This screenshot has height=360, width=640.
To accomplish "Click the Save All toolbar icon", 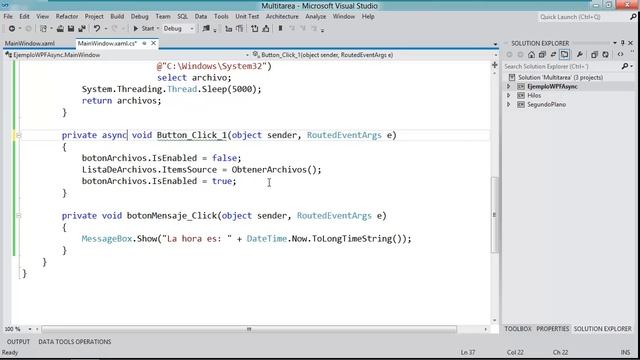I will (x=82, y=29).
